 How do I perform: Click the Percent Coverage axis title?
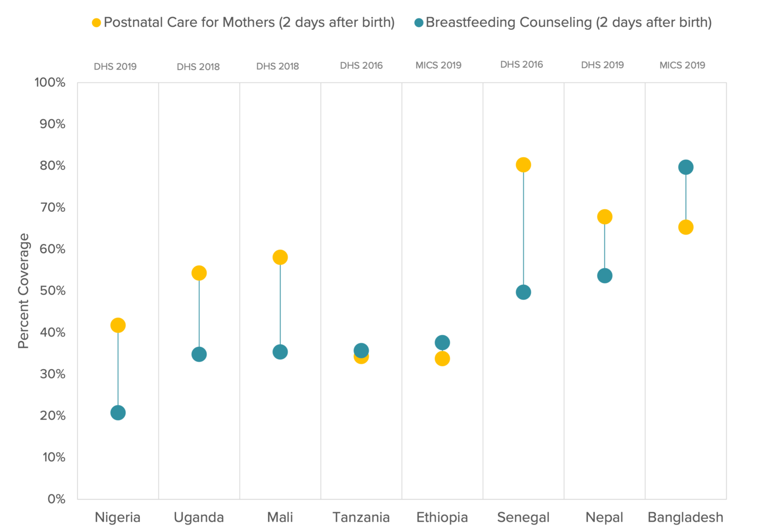click(x=23, y=291)
